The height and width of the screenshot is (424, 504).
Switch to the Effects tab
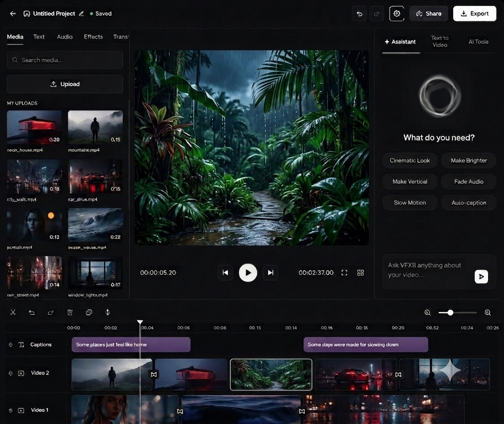tap(93, 37)
